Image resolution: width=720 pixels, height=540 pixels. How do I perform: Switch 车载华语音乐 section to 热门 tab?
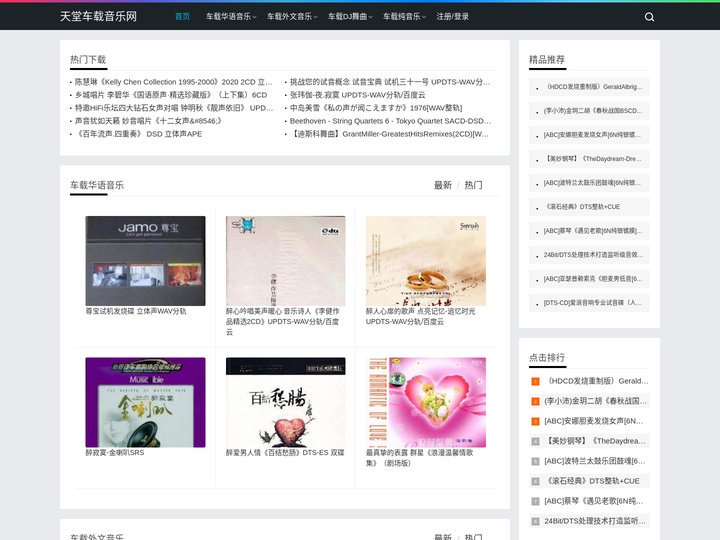coord(473,185)
